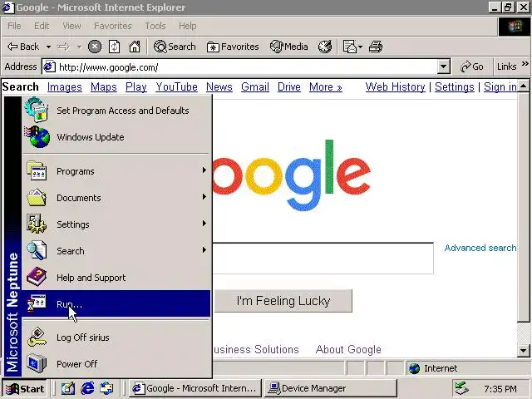
Task: Open the Mail button dropdown arrow
Action: [x=360, y=47]
